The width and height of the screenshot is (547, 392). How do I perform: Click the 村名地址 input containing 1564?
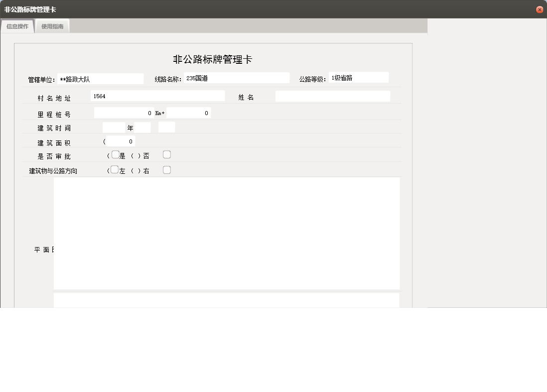(x=158, y=95)
